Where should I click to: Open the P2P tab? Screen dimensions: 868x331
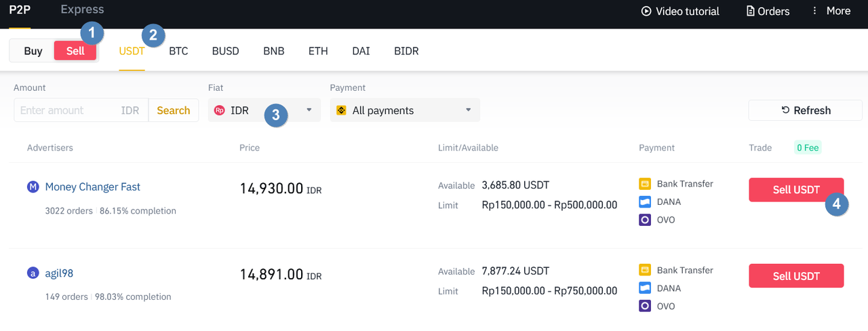click(x=20, y=10)
